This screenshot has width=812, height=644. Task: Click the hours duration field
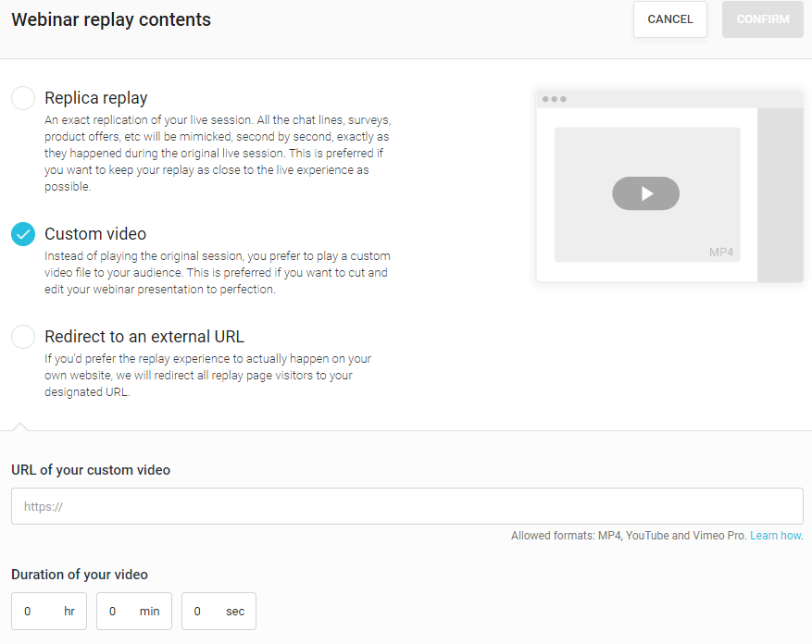(49, 611)
